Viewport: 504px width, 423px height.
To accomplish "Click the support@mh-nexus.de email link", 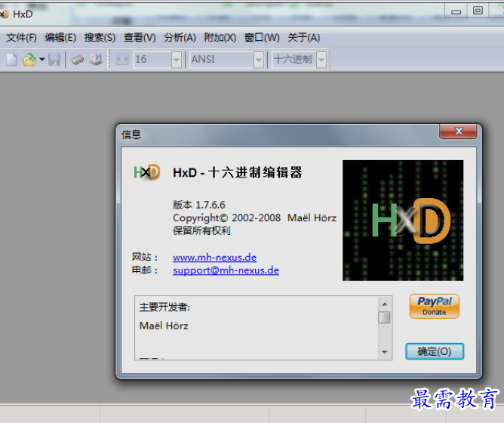I will pyautogui.click(x=226, y=270).
